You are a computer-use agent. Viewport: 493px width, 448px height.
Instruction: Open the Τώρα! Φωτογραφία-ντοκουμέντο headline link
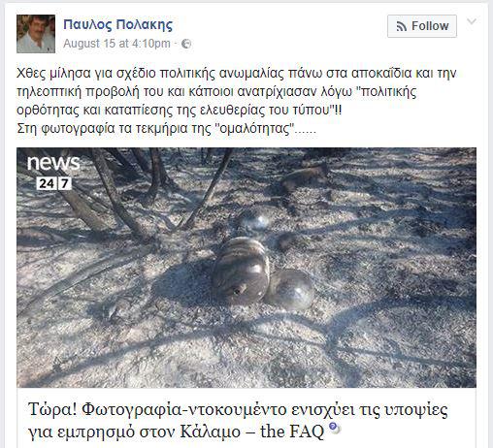tap(238, 420)
